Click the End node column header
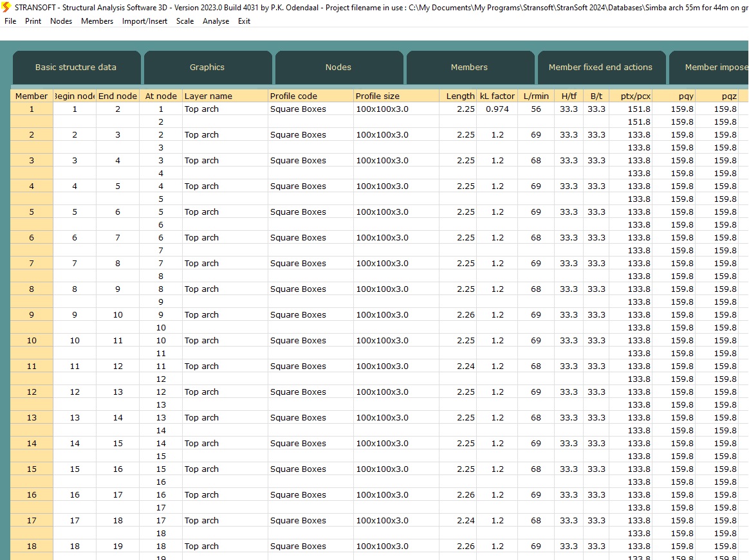749x560 pixels. (118, 96)
